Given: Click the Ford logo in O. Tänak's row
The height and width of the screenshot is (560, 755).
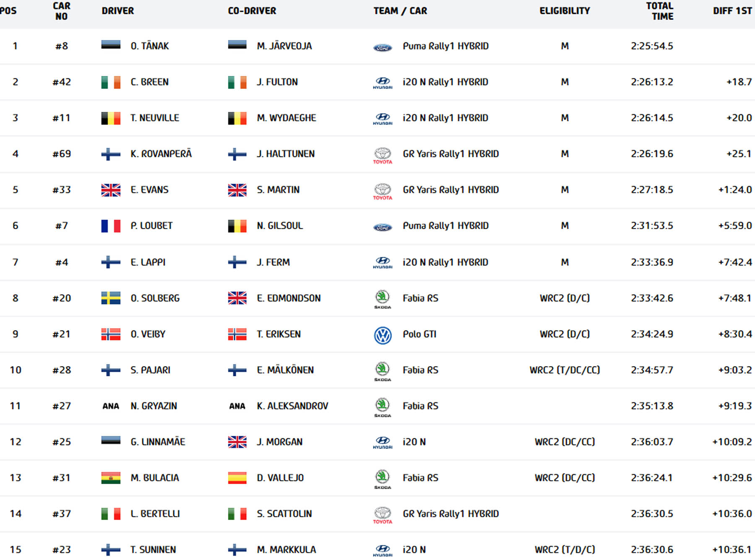Looking at the screenshot, I should coord(383,48).
